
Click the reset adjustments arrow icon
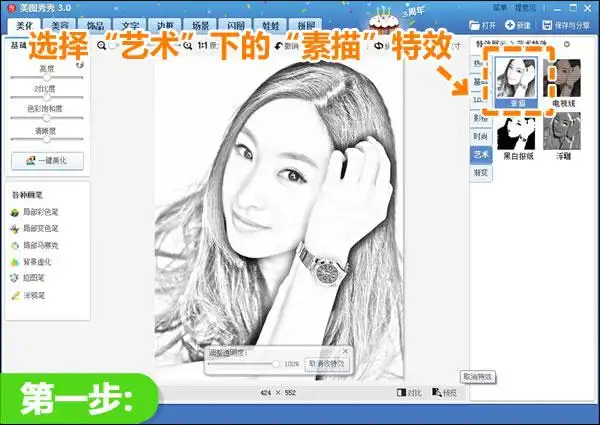tap(80, 65)
